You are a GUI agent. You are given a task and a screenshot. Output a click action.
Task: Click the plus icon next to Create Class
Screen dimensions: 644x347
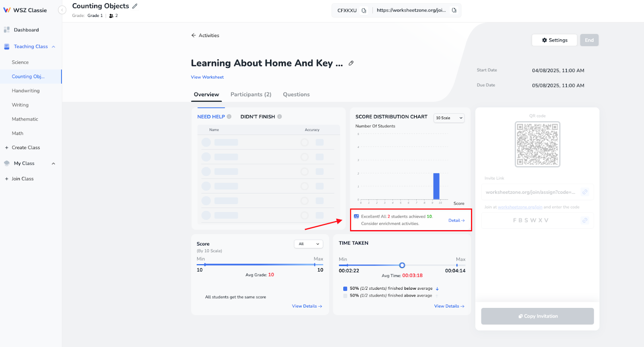6,148
